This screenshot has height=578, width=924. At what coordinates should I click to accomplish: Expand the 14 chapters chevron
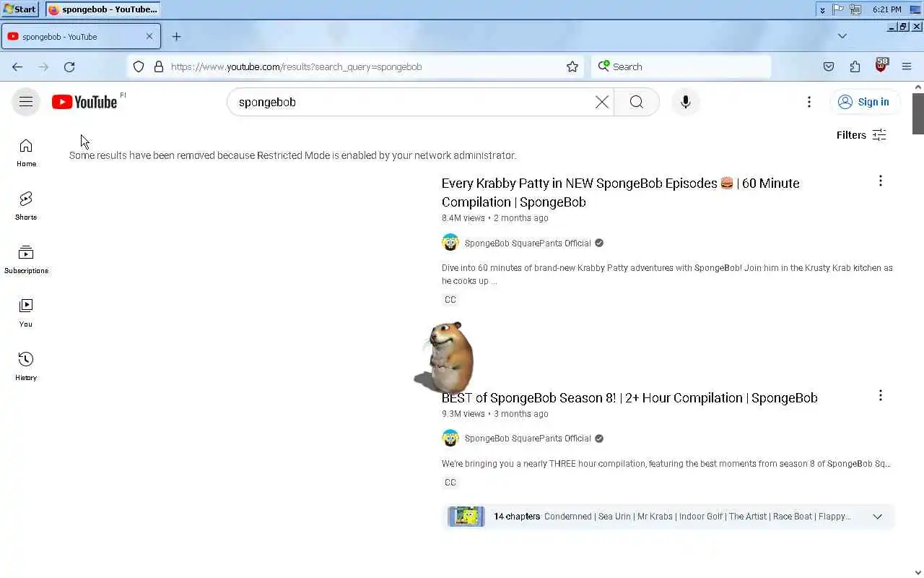tap(877, 517)
